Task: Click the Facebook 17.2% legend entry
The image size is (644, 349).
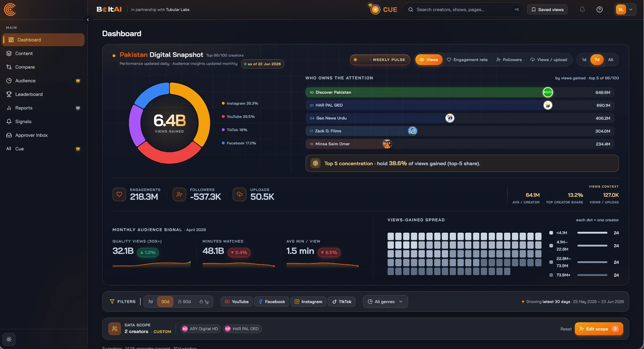Action: [239, 143]
